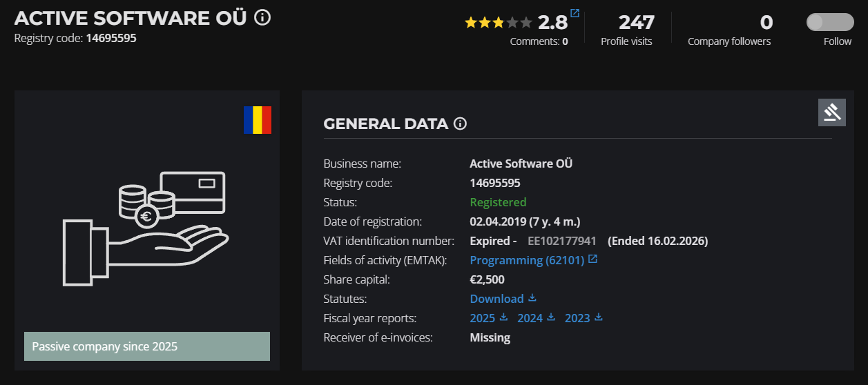Click the 247 Profile visits counter
The height and width of the screenshot is (385, 868).
[x=626, y=29]
